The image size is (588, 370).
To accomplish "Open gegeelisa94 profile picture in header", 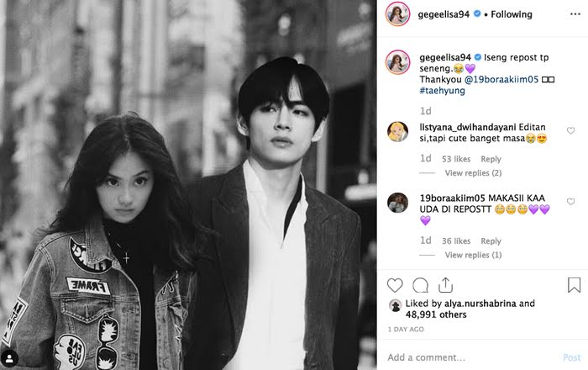I will (x=398, y=14).
